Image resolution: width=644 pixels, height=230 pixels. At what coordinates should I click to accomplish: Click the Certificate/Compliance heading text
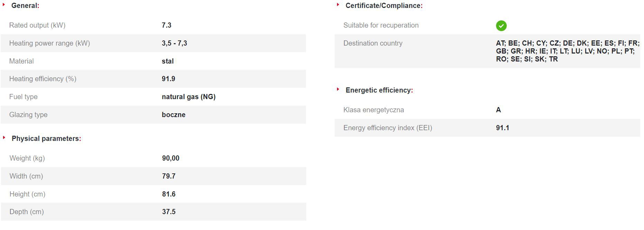click(384, 6)
